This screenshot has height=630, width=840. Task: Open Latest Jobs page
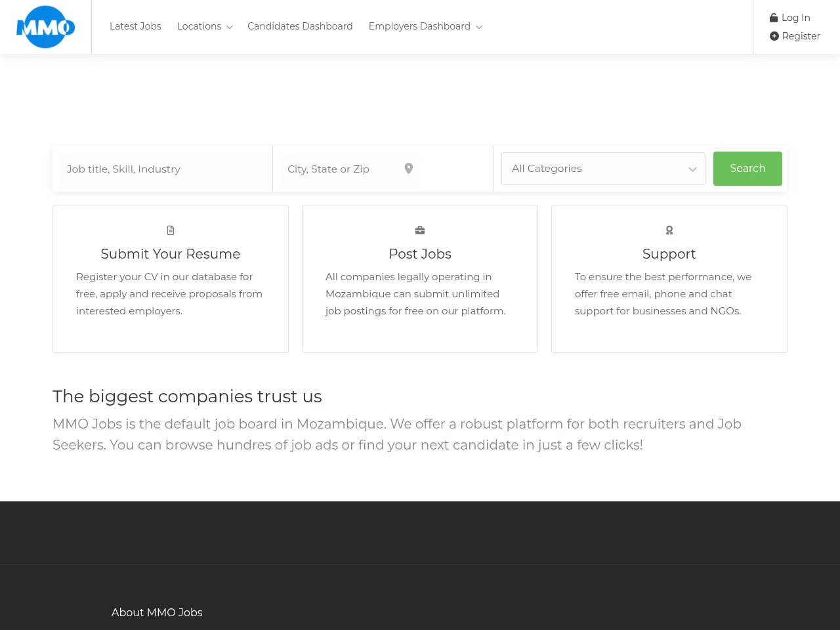pyautogui.click(x=135, y=26)
